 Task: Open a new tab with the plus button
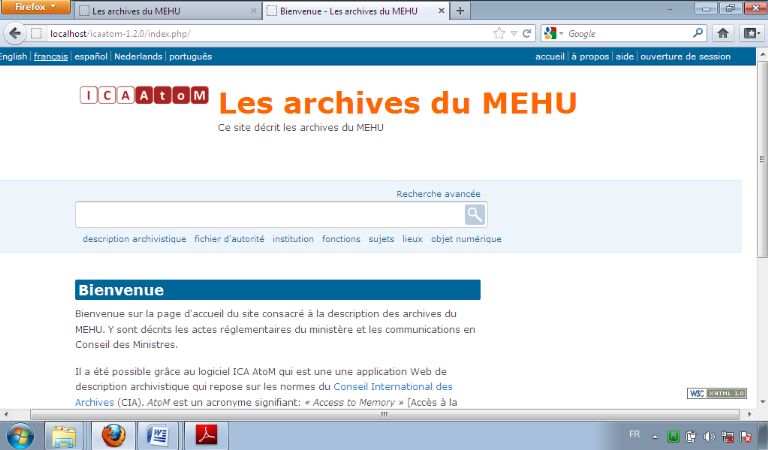pos(460,11)
